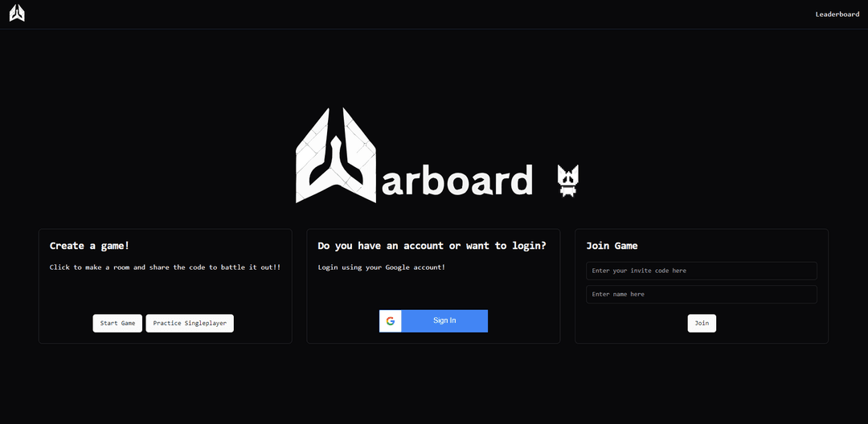Focus the invite code input field
This screenshot has height=424, width=868.
pyautogui.click(x=701, y=271)
